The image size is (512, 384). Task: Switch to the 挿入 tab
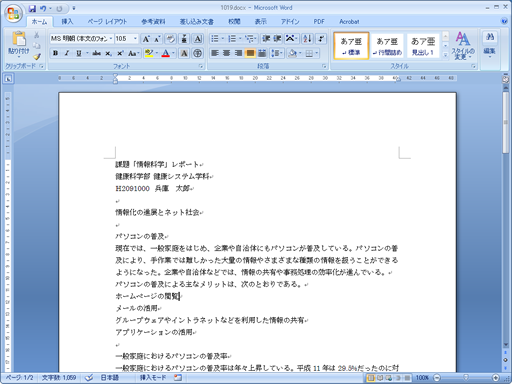click(67, 22)
